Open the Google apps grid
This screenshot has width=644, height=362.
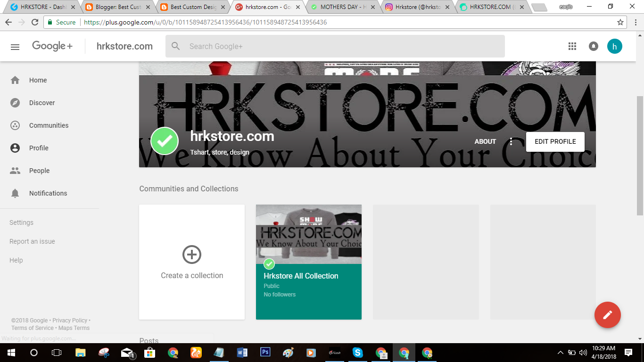coord(572,46)
